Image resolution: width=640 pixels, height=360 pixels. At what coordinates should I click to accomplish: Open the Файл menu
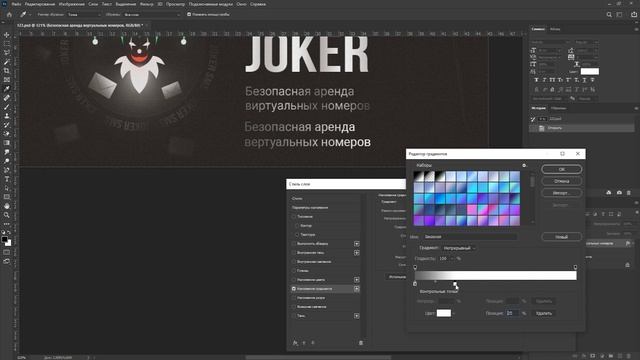pos(16,4)
